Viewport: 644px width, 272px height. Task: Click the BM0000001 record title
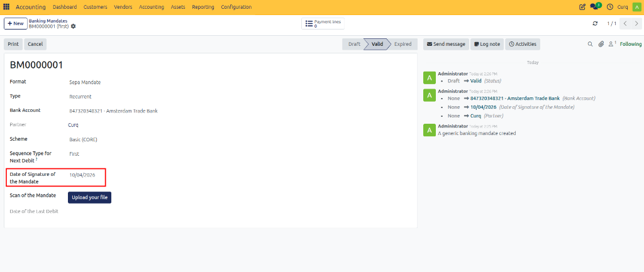36,65
